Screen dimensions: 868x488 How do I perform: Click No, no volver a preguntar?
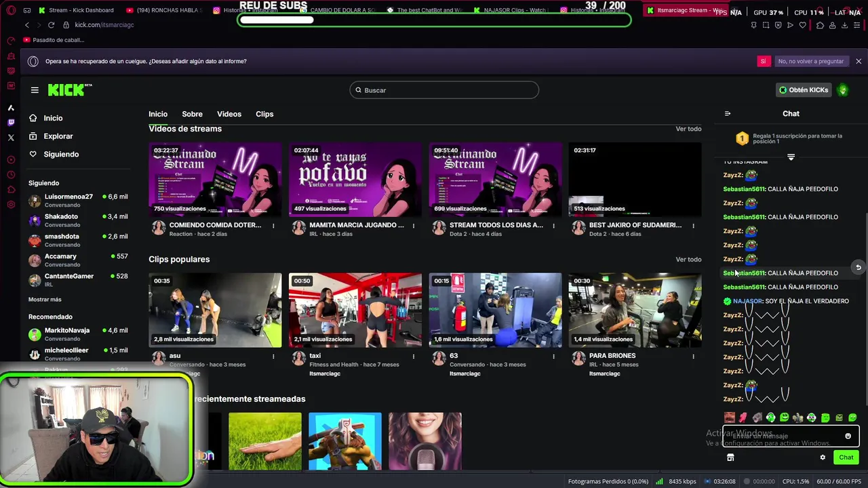pos(811,61)
